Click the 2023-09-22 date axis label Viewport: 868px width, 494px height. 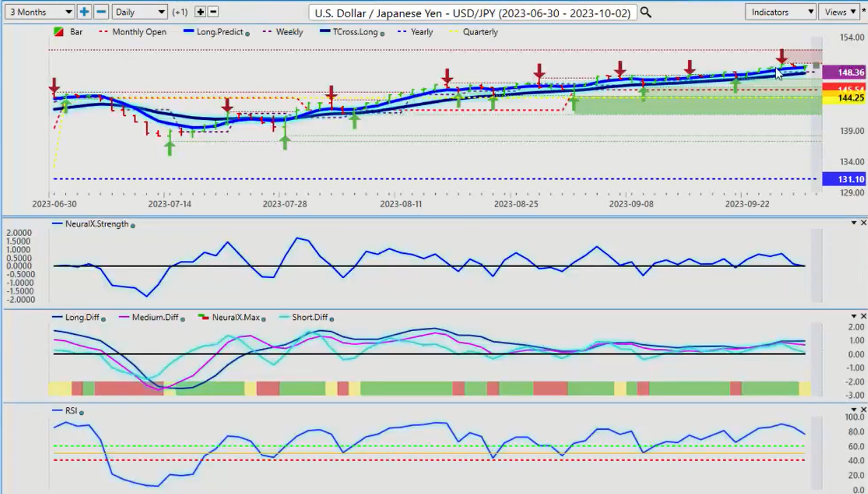coord(747,204)
